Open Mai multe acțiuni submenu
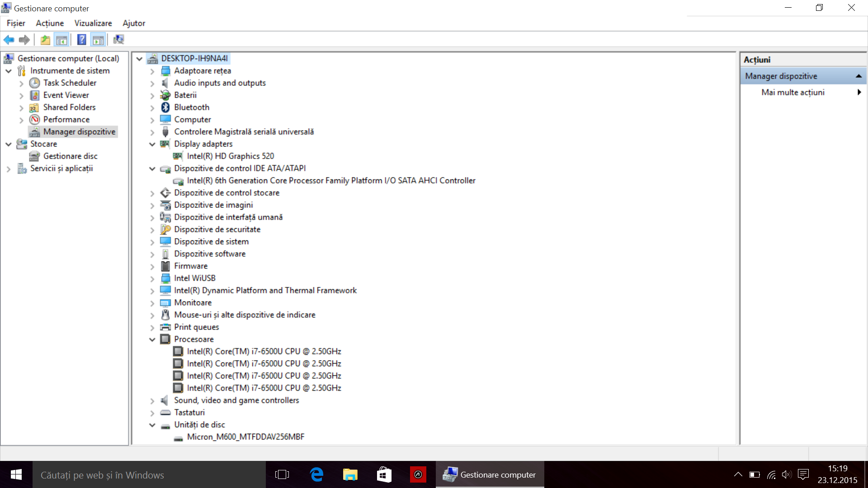The height and width of the screenshot is (488, 868). pos(803,92)
